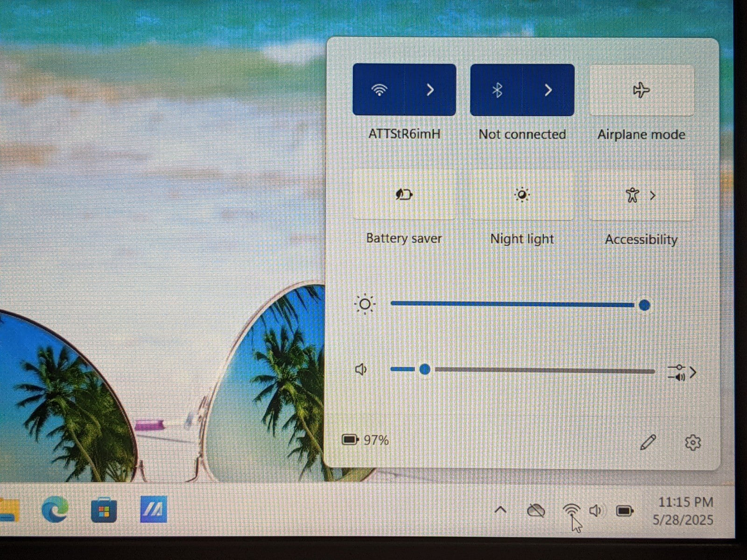Image resolution: width=747 pixels, height=560 pixels.
Task: Expand Bluetooth devices list arrow
Action: (549, 90)
